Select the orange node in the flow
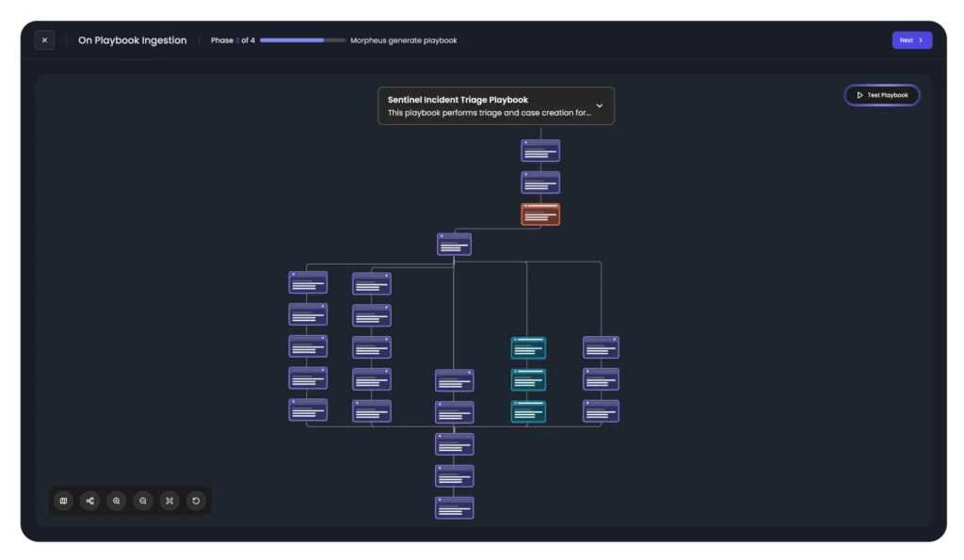This screenshot has width=964, height=560. 540,215
